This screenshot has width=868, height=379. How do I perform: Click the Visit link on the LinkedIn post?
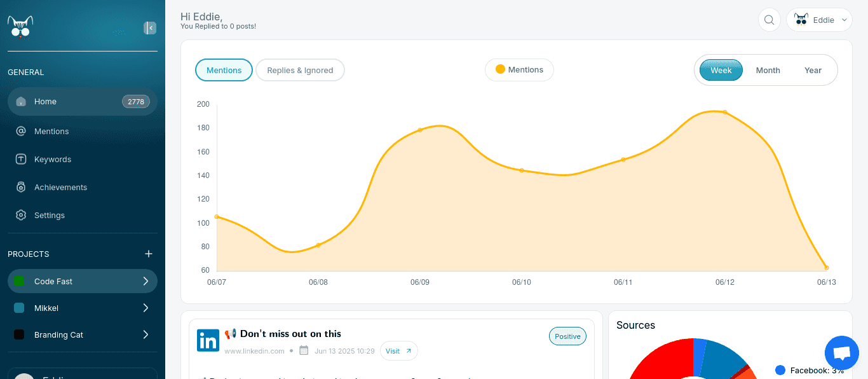(398, 350)
